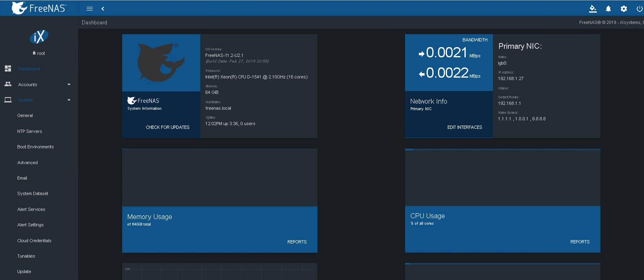
Task: Click the FreeNAS shark image on info card
Action: [x=161, y=63]
